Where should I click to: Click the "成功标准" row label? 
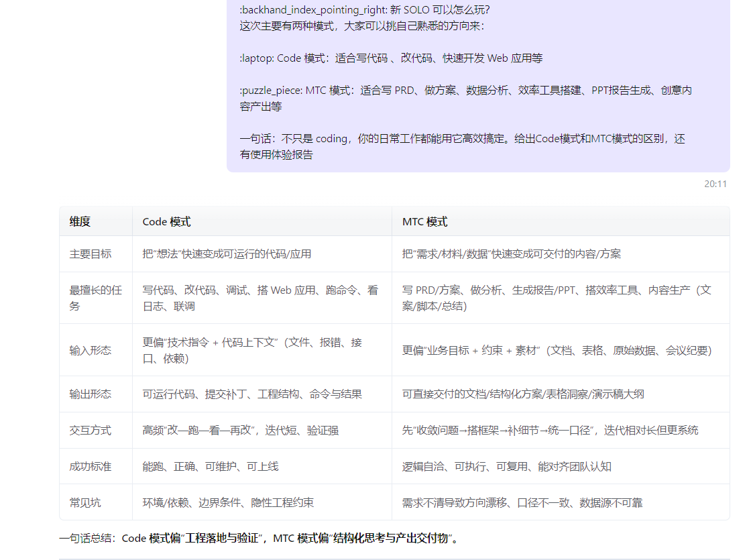(91, 467)
